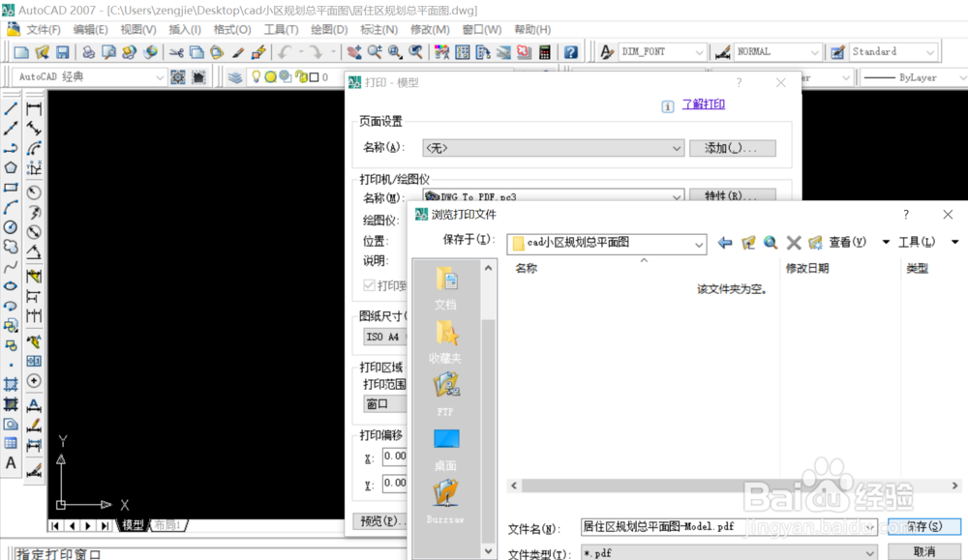The width and height of the screenshot is (968, 560).
Task: Open the 标注(N) menu
Action: coord(378,30)
